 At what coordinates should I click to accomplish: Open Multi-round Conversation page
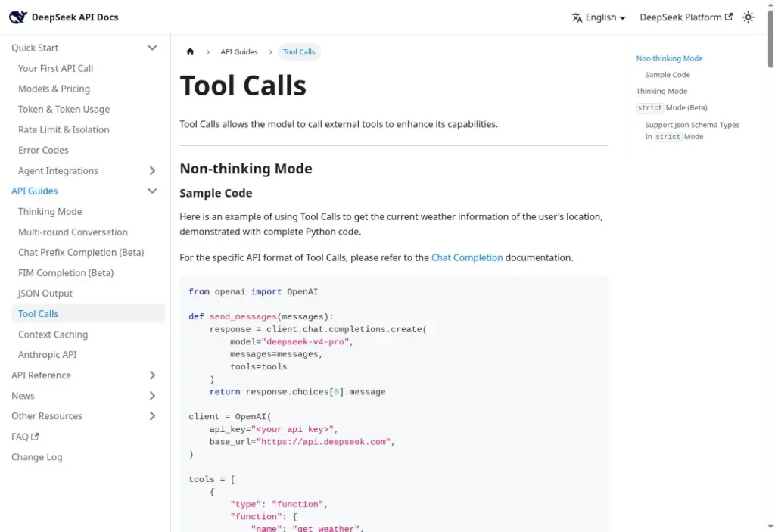coord(73,232)
